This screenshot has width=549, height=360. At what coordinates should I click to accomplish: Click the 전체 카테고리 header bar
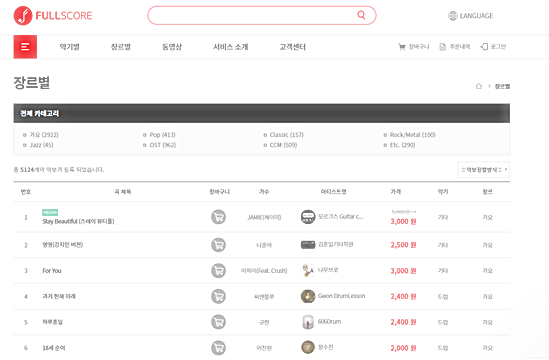point(262,113)
